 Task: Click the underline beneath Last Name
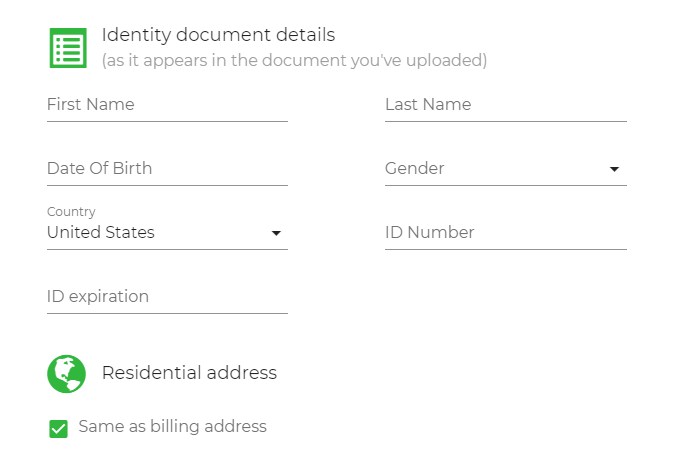[506, 121]
